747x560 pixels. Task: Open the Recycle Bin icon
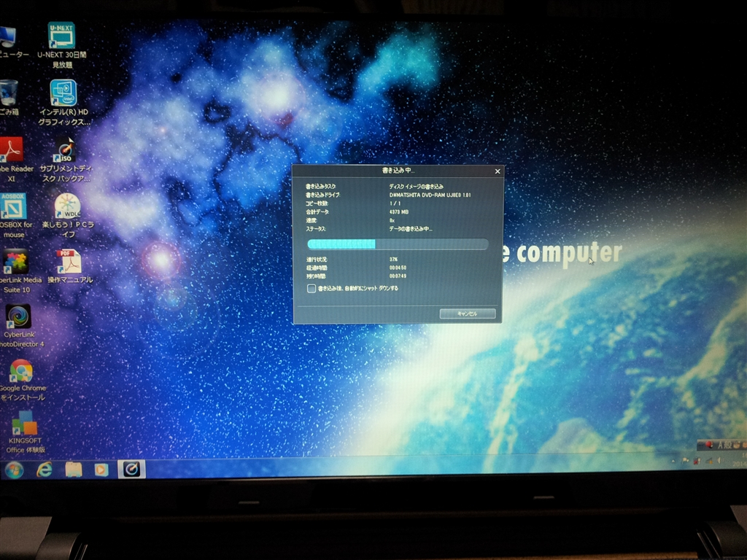tap(9, 98)
